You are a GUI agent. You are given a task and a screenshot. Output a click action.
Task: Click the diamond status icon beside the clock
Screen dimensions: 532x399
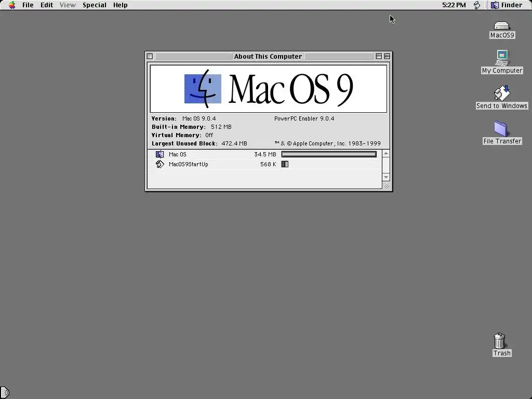pos(477,5)
